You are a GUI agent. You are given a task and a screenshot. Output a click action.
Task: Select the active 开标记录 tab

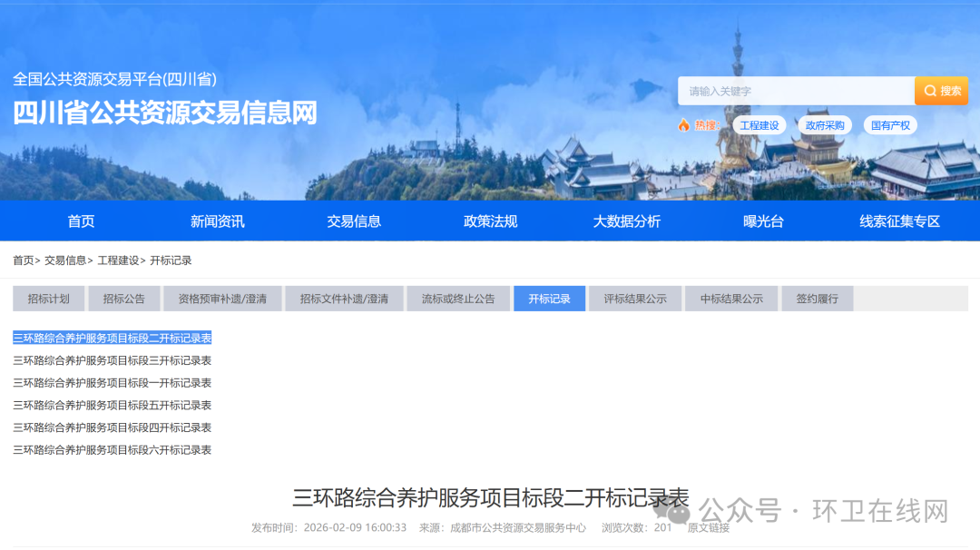point(549,299)
